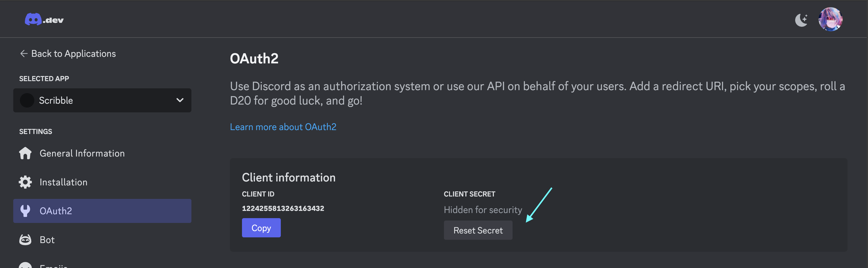Open the user profile avatar
Screen dimensions: 868x268
pyautogui.click(x=830, y=20)
